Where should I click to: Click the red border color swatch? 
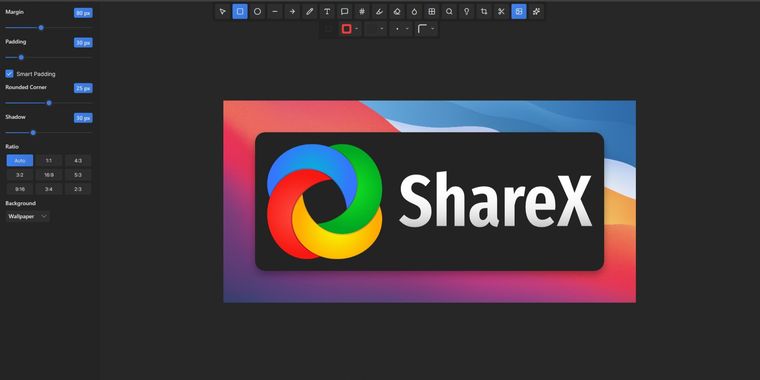tap(347, 29)
